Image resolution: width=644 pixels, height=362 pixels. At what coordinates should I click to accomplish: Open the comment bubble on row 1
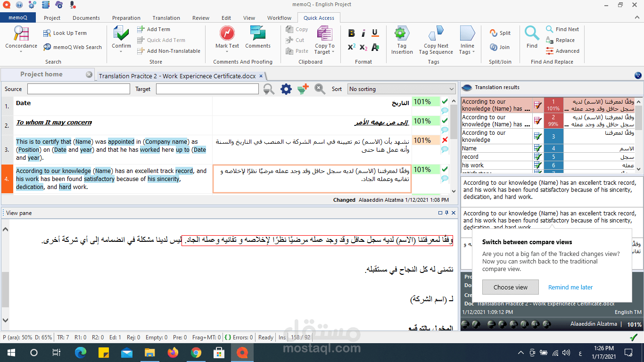coord(445,111)
